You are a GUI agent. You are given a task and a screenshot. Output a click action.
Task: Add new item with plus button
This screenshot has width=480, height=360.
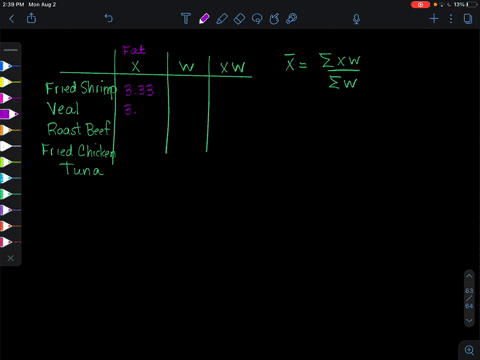tap(434, 19)
